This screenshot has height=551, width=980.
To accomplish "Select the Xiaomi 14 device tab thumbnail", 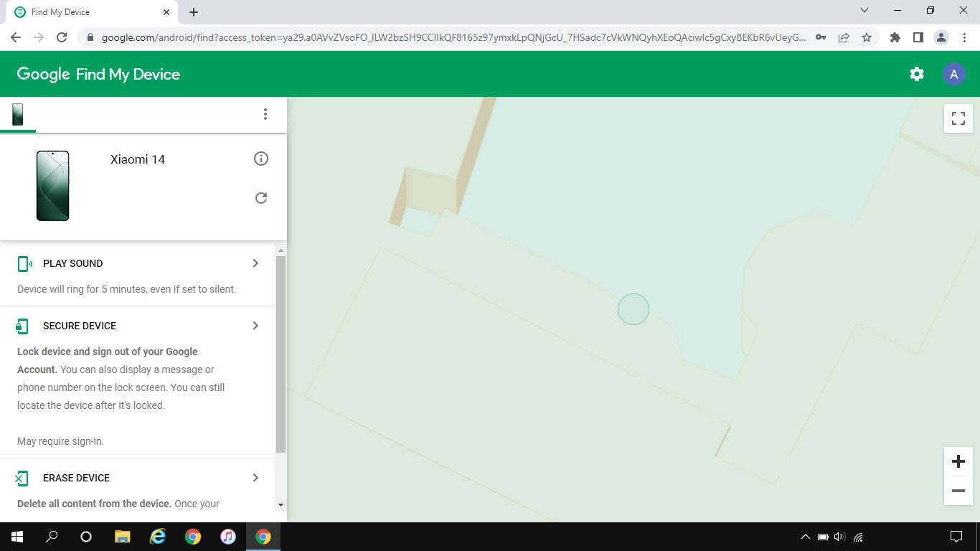I will (18, 114).
